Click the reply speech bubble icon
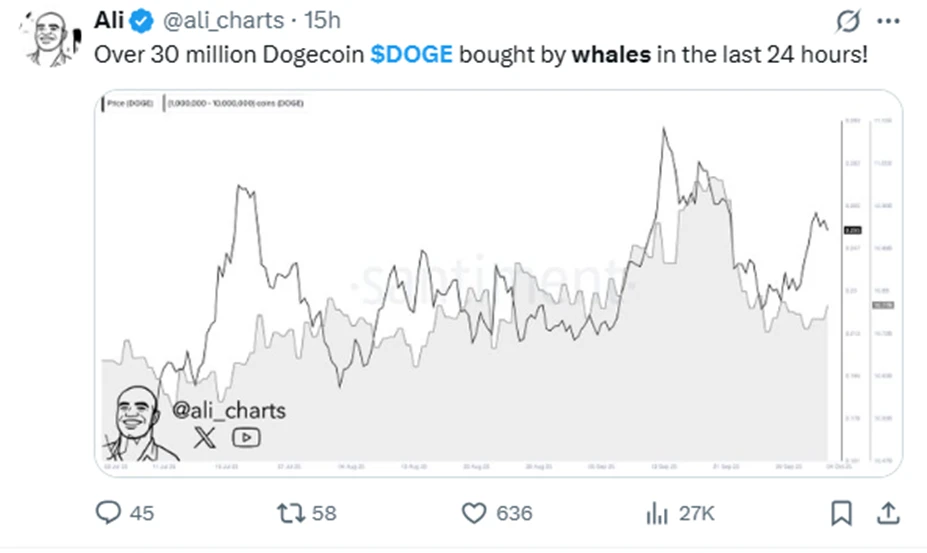927x553 pixels. point(108,513)
